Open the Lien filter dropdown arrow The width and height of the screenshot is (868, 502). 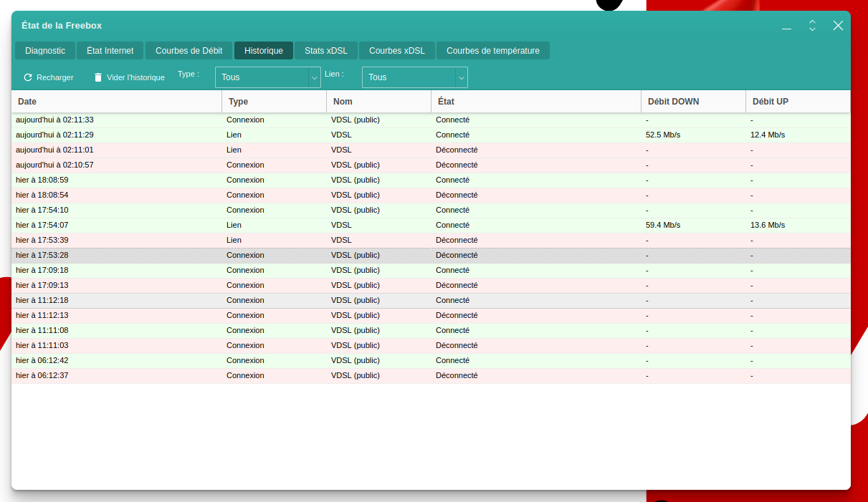462,77
